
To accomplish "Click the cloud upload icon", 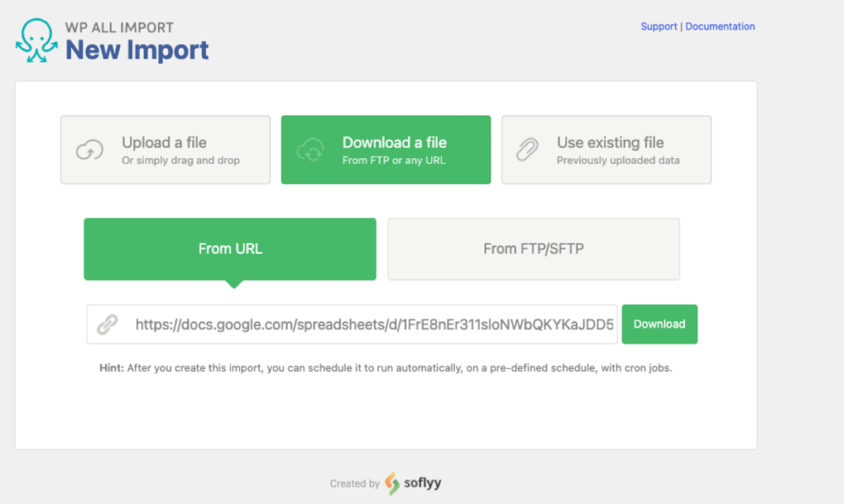I will click(x=89, y=150).
